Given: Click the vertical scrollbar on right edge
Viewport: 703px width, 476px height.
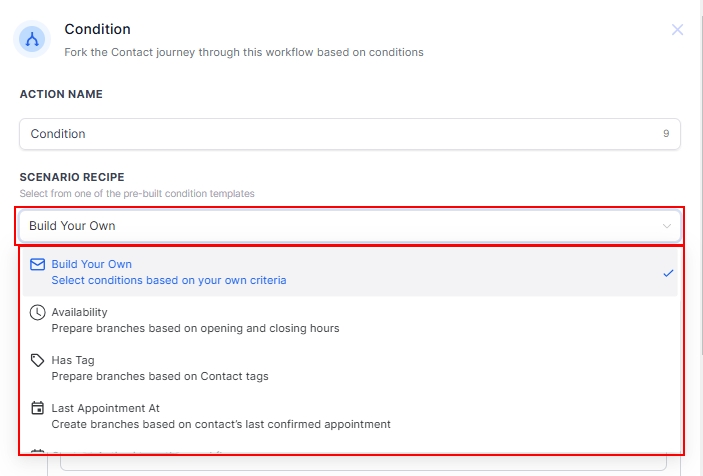Looking at the screenshot, I should tap(699, 280).
